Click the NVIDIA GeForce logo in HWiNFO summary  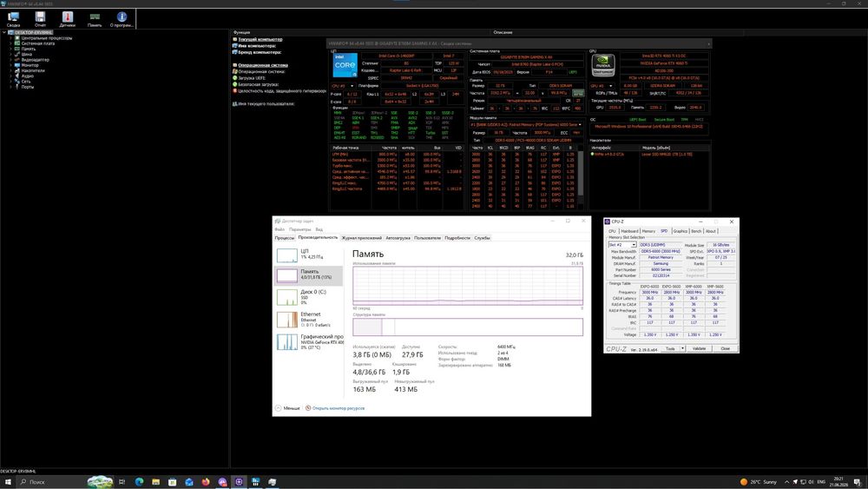click(603, 65)
